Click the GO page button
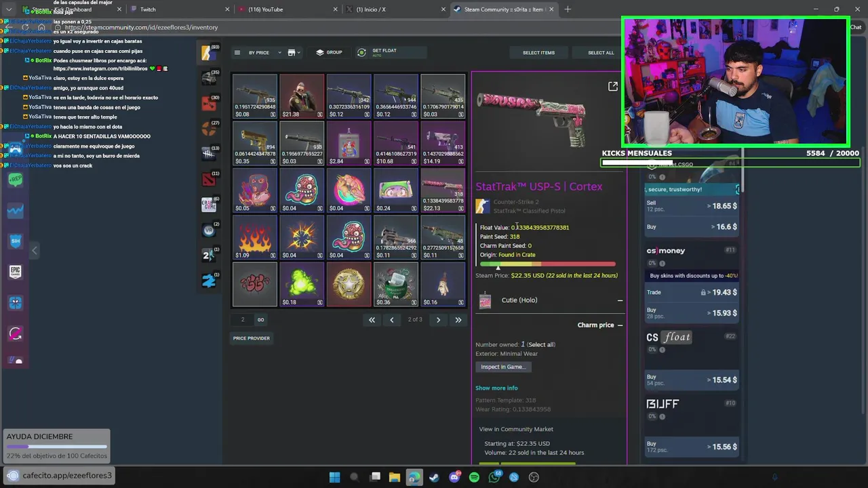Viewport: 868px width, 488px height. click(x=260, y=319)
